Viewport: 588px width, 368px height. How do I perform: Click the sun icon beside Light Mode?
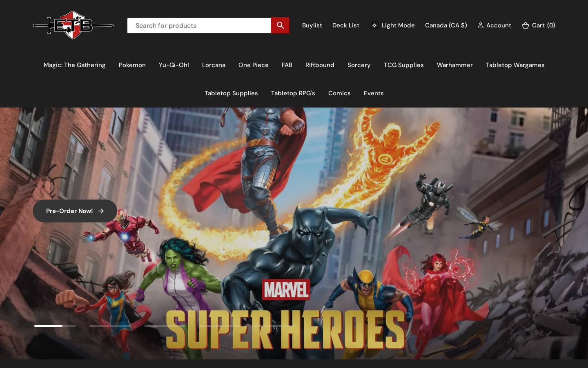tap(374, 25)
